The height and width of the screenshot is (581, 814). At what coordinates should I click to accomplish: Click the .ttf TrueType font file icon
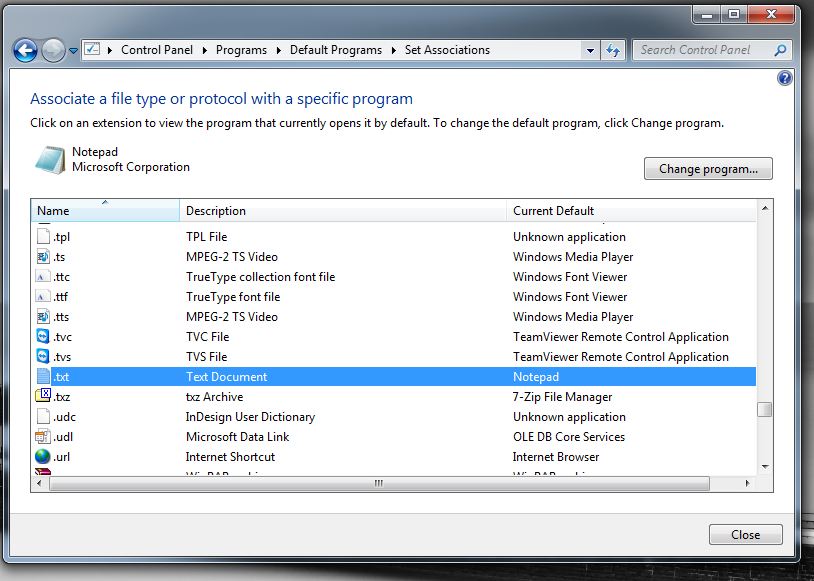pyautogui.click(x=43, y=297)
